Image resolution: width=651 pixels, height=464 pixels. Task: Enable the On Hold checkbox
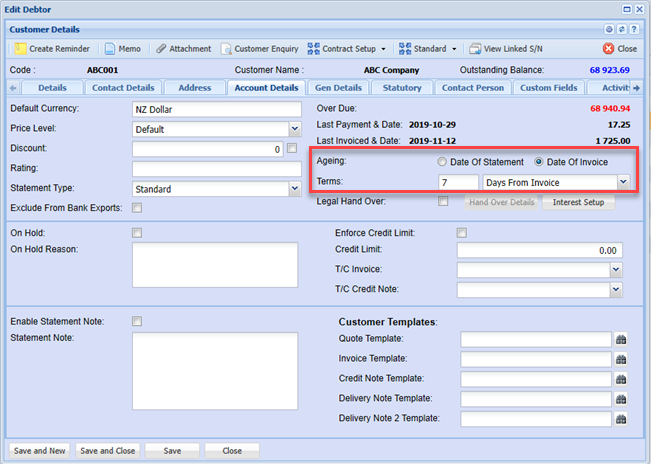137,233
